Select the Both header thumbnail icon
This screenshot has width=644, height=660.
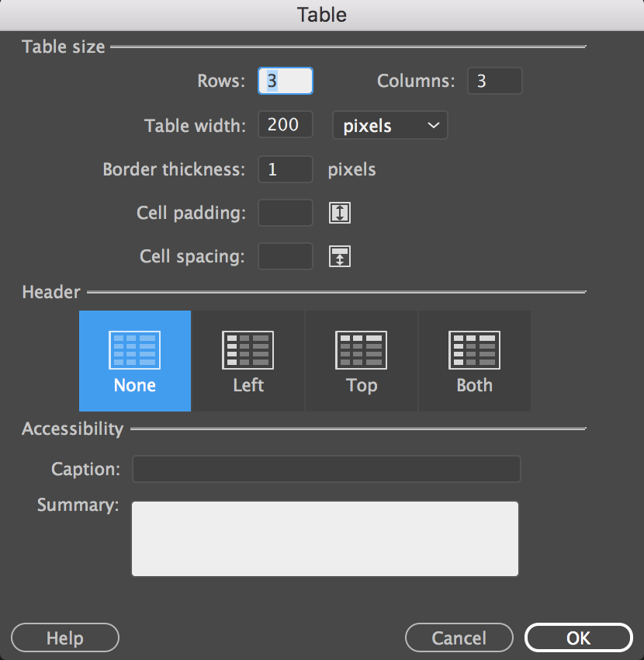coord(474,349)
